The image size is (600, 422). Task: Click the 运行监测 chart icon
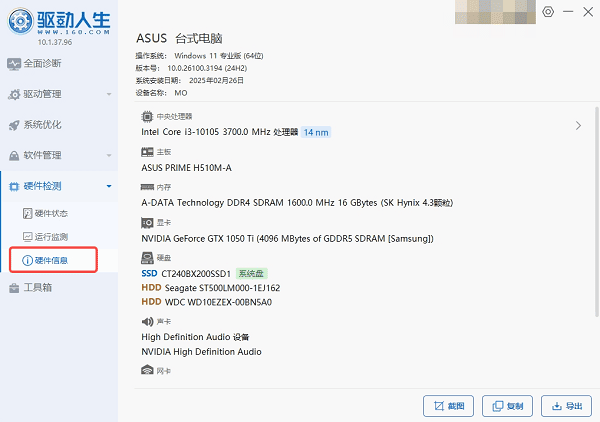[28, 237]
